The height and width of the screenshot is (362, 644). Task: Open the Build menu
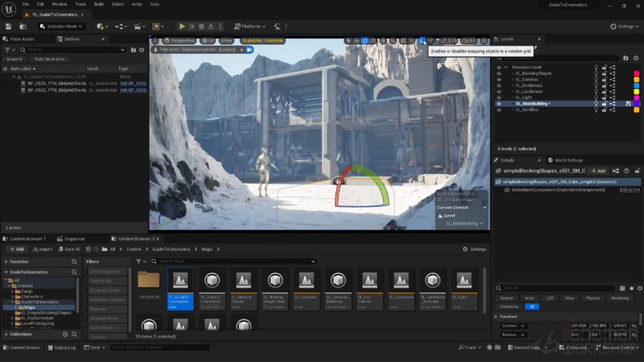[x=99, y=4]
